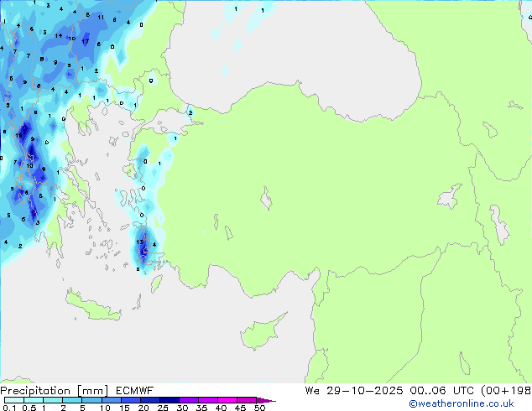This screenshot has height=411, width=532.
Task: Select the 10–15 mm legend swatch
Action: point(111,400)
